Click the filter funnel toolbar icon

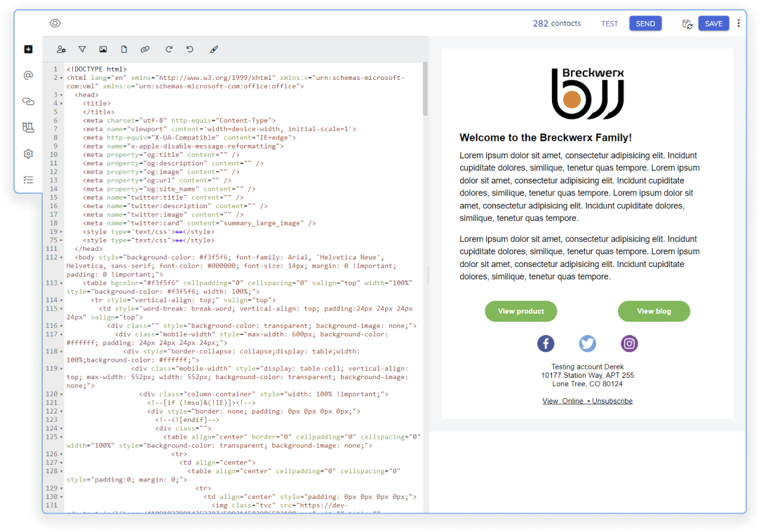(x=82, y=49)
